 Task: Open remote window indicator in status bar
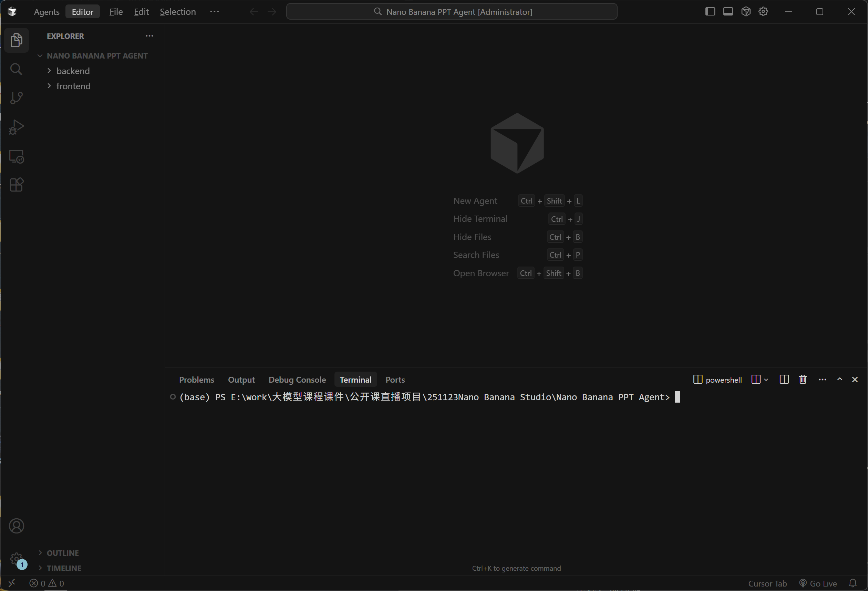(x=12, y=583)
